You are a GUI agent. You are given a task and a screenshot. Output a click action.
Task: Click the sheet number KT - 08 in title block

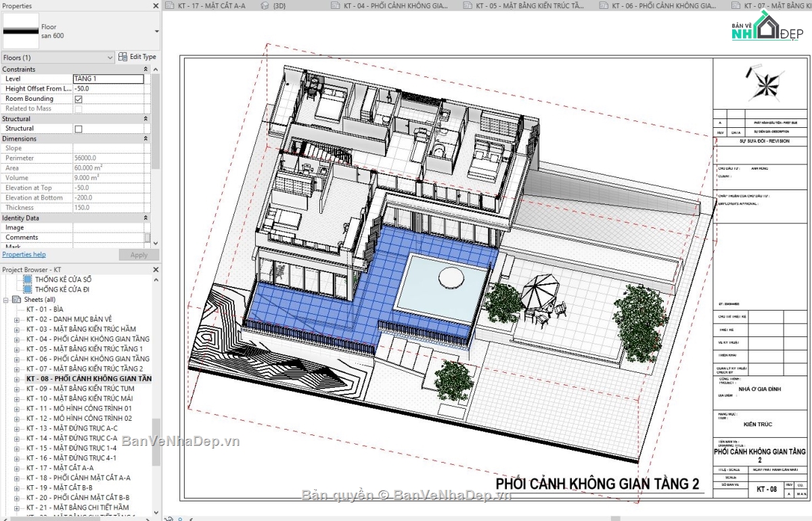point(766,489)
